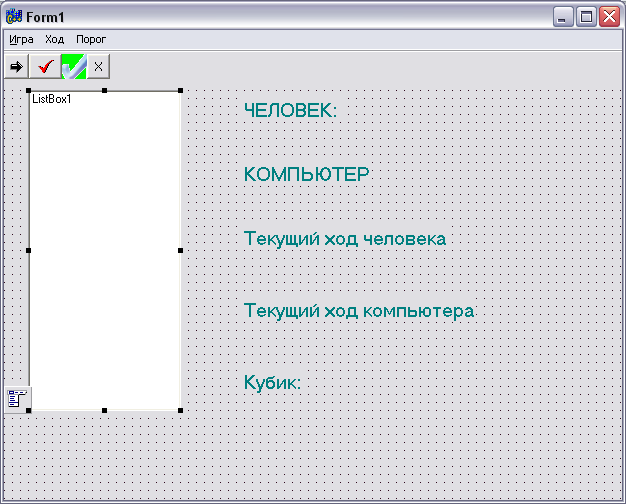Viewport: 626px width, 504px height.
Task: Click the black arrow toolbar button
Action: 16,66
